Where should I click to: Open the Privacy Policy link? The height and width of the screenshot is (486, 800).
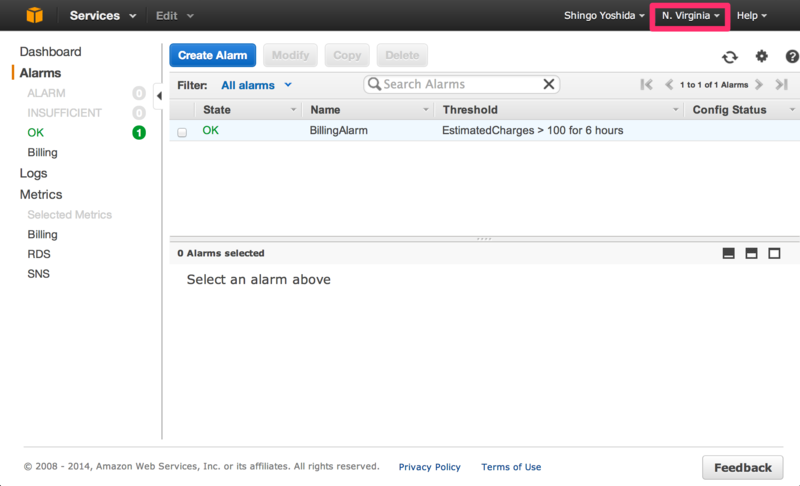pos(430,467)
